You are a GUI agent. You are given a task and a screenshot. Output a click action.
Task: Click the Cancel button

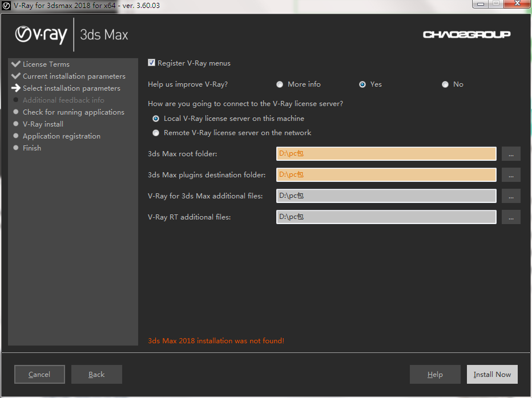coord(39,374)
